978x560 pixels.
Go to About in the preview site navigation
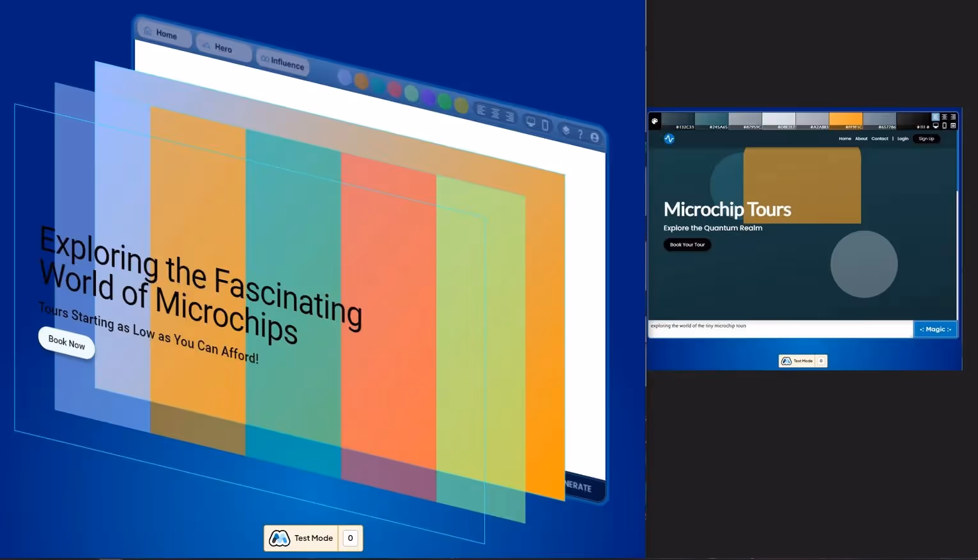[x=861, y=139]
